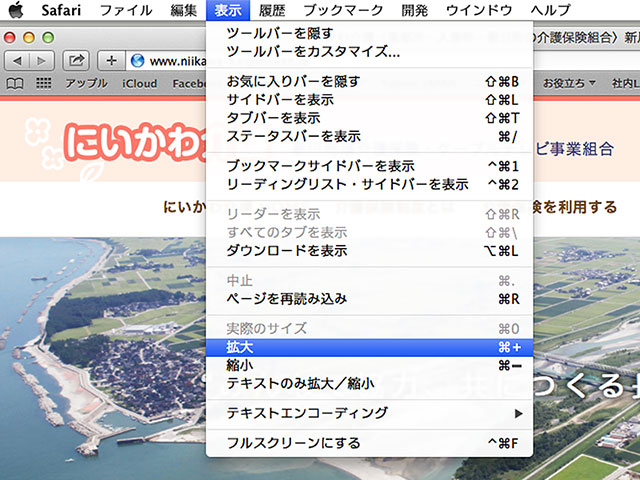
Task: Select フルスクリーンにする
Action: tap(369, 443)
